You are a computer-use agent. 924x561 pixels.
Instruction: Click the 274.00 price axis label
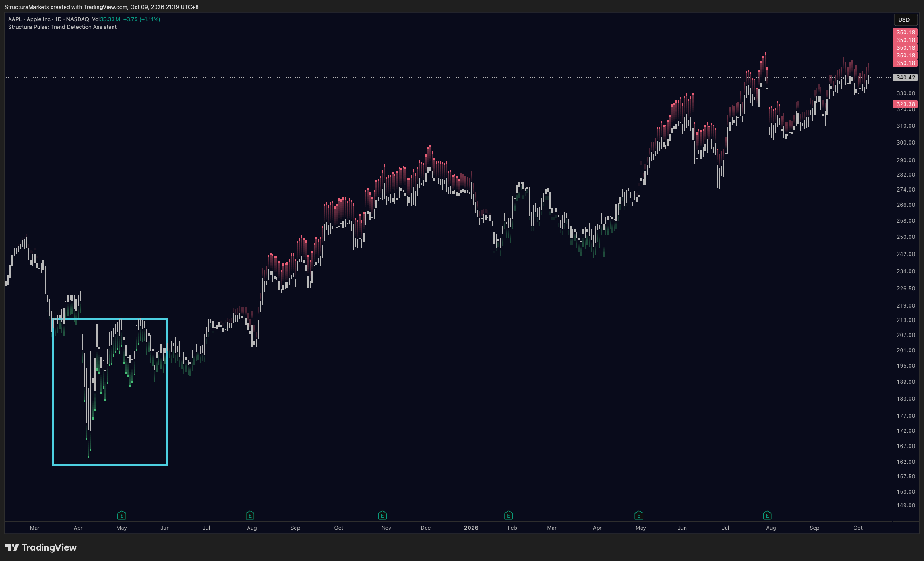905,190
